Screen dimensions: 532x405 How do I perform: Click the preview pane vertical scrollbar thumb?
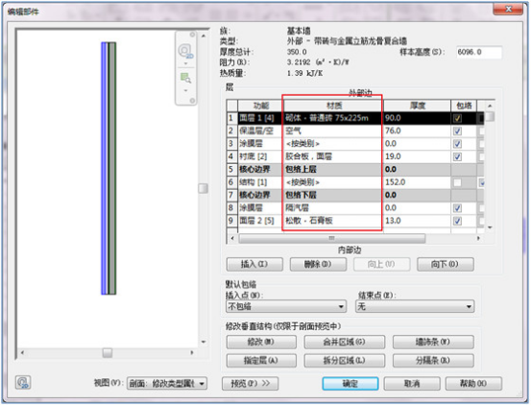(x=203, y=188)
